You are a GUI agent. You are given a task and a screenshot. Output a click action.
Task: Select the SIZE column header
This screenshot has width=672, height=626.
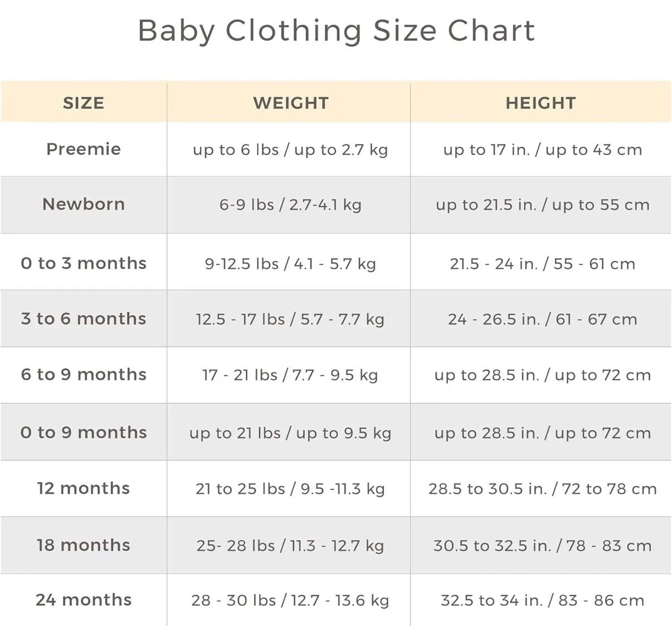point(84,103)
